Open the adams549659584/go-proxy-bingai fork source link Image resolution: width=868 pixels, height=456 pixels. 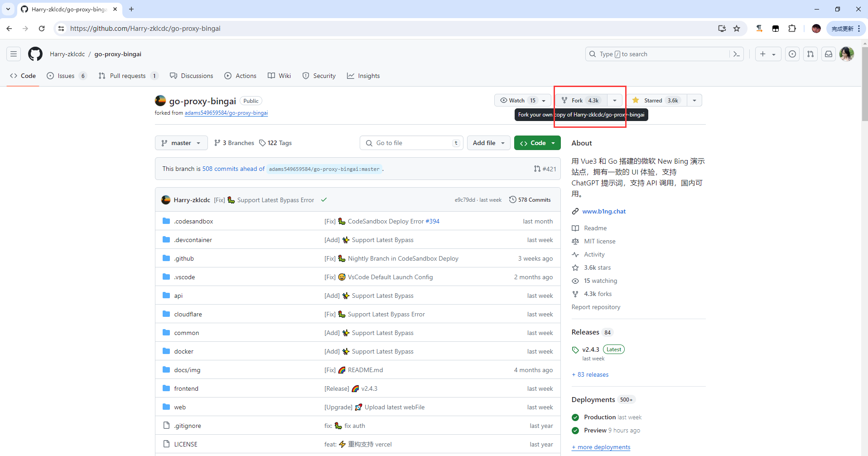[226, 113]
